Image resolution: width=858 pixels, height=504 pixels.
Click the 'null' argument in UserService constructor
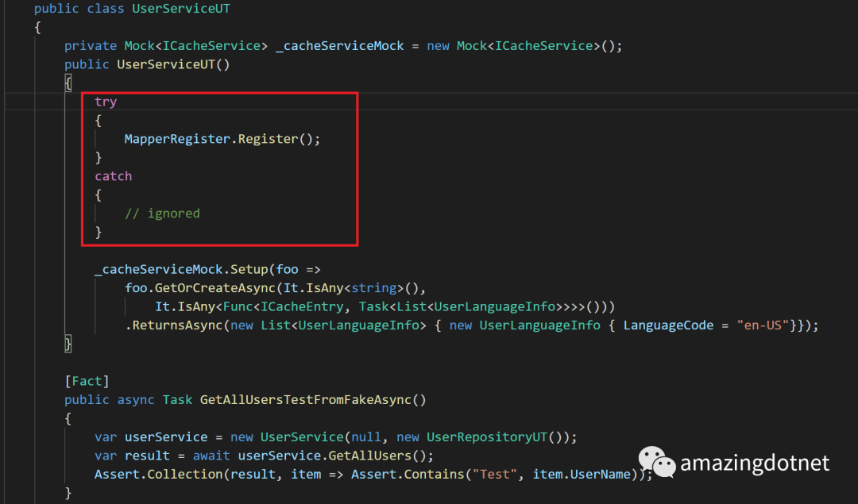click(366, 437)
